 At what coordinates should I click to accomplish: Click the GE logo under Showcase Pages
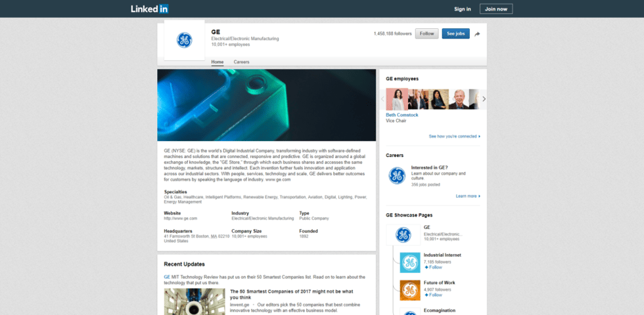[403, 234]
